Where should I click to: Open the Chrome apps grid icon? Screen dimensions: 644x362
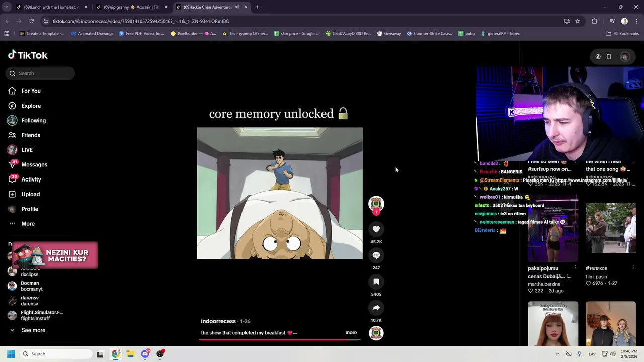point(7,34)
